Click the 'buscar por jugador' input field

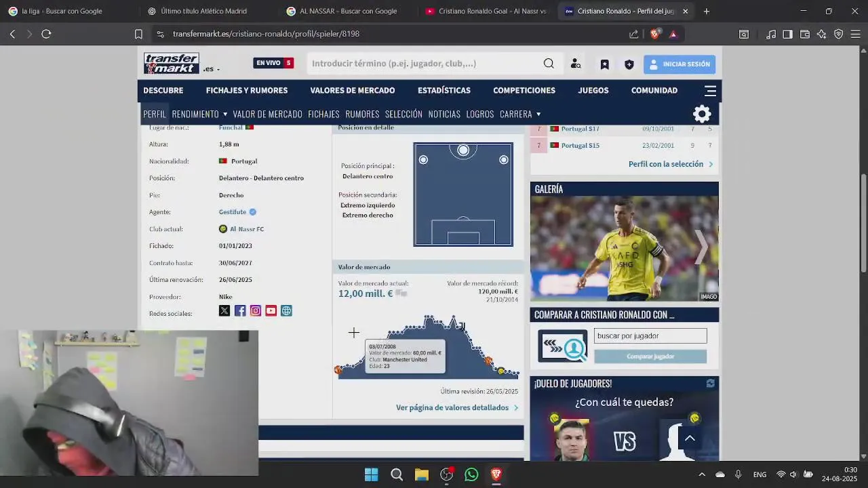tap(650, 335)
